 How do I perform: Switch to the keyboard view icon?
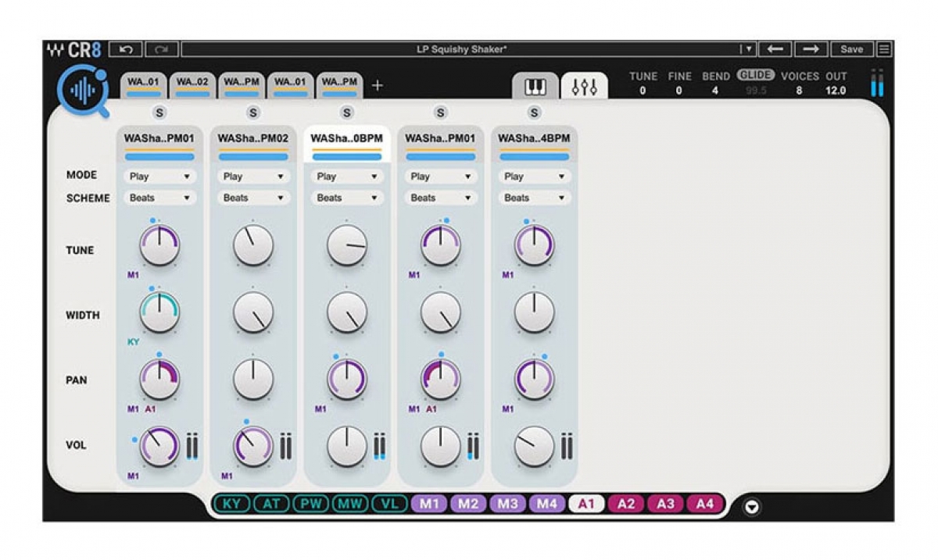pos(535,86)
